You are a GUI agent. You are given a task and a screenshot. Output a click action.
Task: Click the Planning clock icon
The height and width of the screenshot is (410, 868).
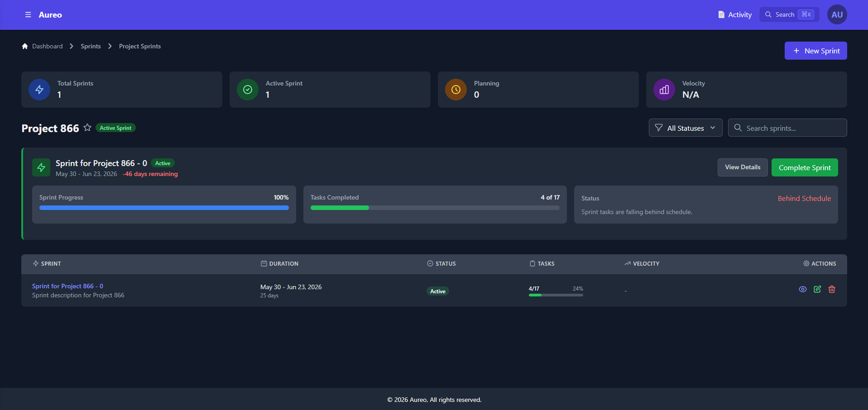(x=456, y=89)
